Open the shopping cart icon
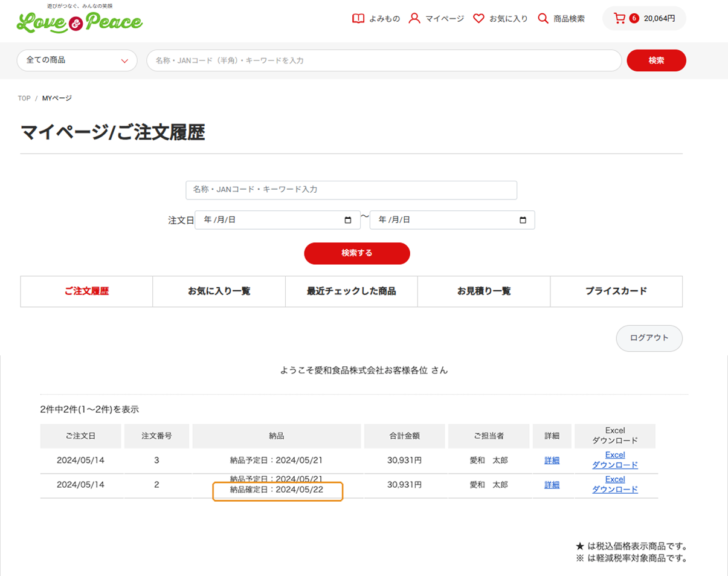 pyautogui.click(x=619, y=19)
